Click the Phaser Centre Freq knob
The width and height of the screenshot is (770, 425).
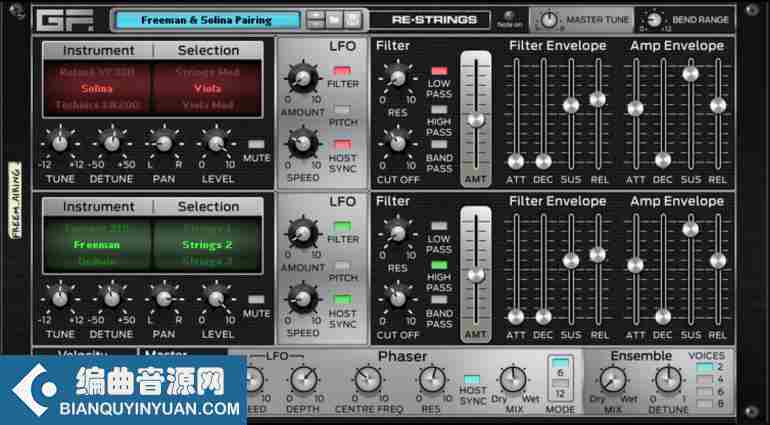[x=368, y=379]
